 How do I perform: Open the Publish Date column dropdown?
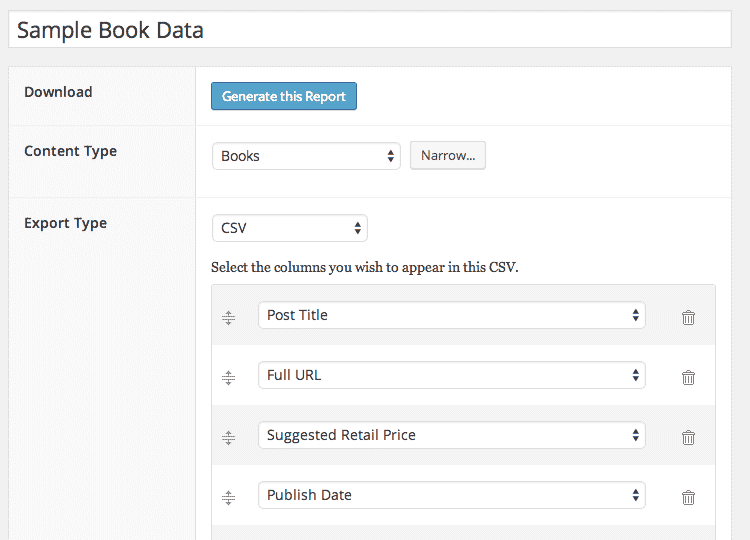(x=452, y=495)
